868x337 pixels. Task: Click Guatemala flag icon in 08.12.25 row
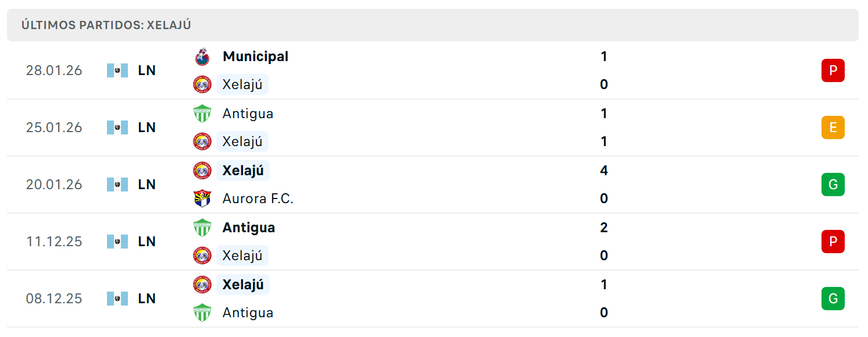[117, 299]
